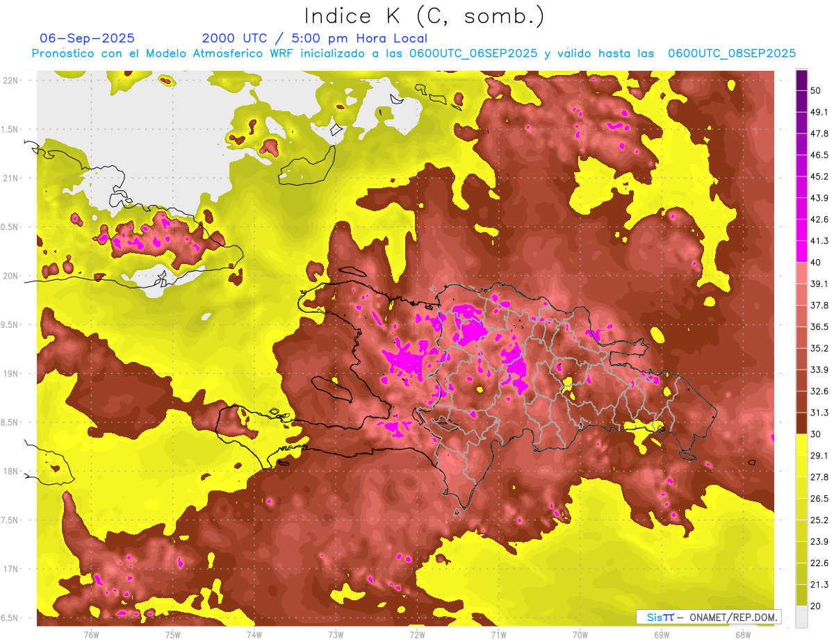The image size is (834, 644).
Task: Click the map title 'Indice K (C, somb.)'
Action: [x=424, y=16]
